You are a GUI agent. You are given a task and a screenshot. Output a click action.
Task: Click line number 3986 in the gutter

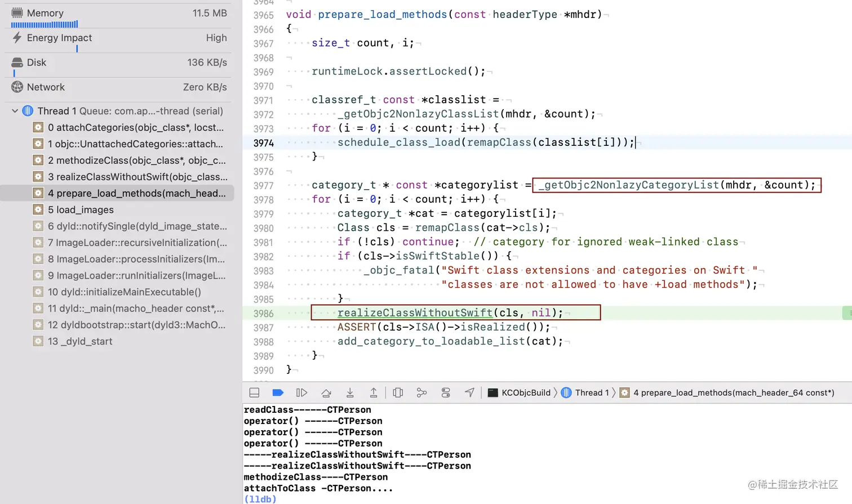pyautogui.click(x=263, y=313)
